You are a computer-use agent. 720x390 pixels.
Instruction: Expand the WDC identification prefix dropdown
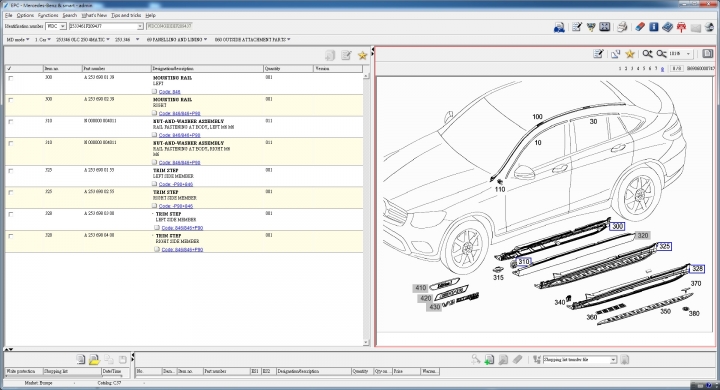62,26
